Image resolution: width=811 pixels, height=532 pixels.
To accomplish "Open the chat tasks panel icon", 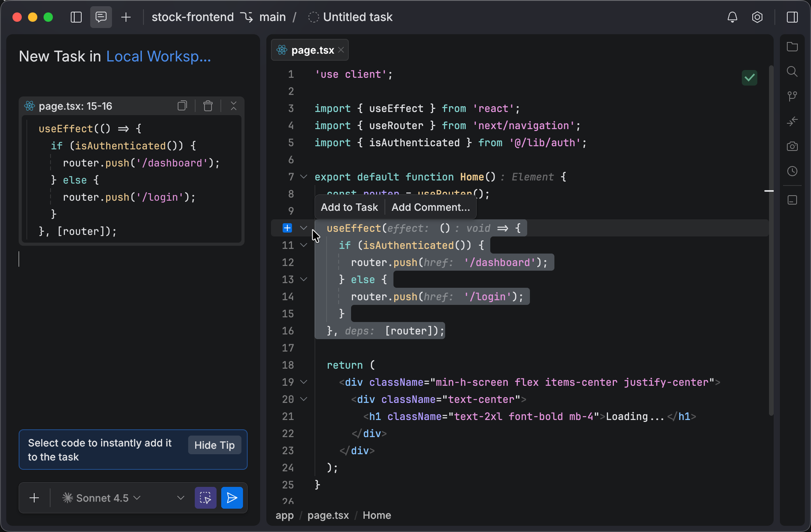I will (101, 17).
